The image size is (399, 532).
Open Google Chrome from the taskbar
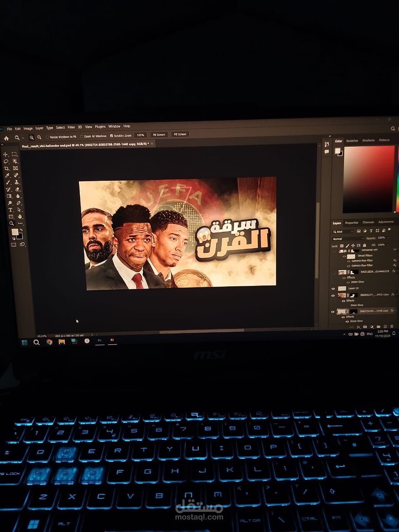pyautogui.click(x=49, y=342)
